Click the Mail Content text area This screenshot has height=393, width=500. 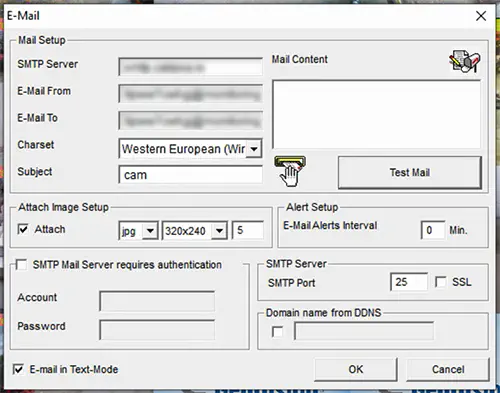coord(377,114)
